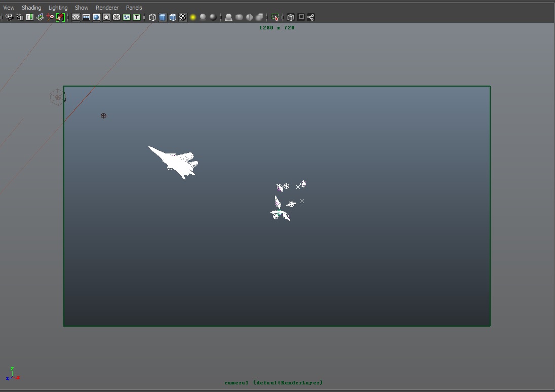Viewport: 555px width, 392px height.
Task: Open the Renderer menu
Action: (x=107, y=7)
